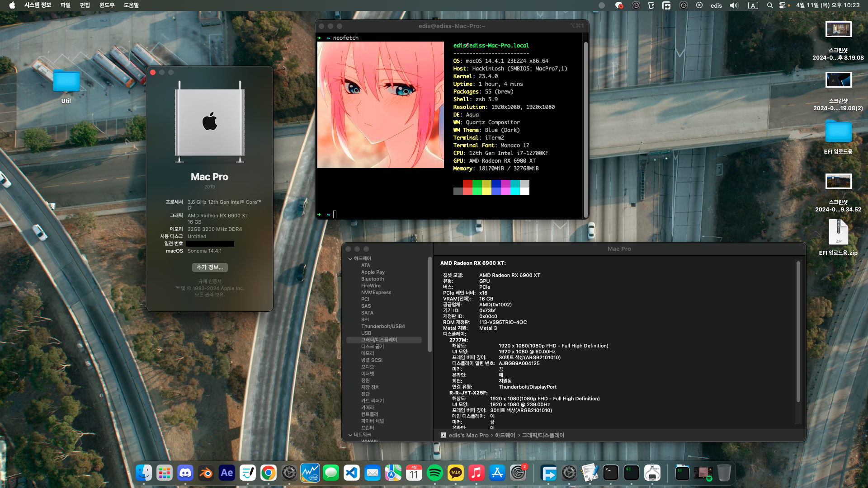Open the Mail app in the dock

tap(373, 473)
